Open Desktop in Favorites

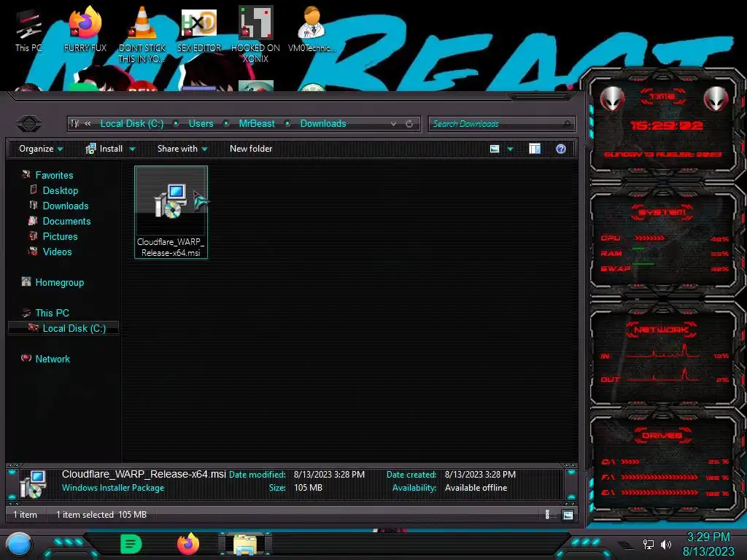click(60, 190)
